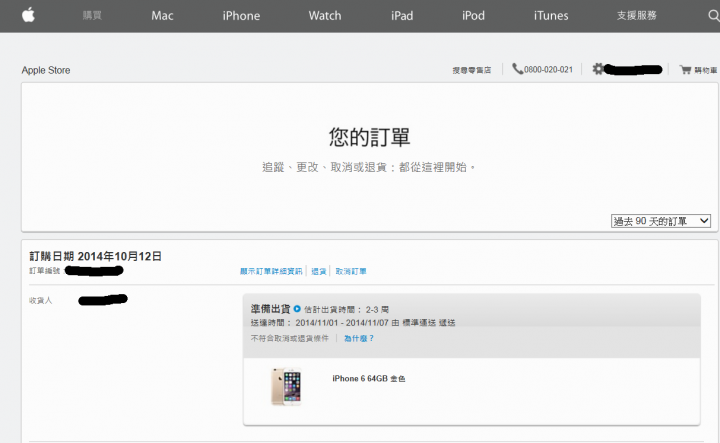Click the 準備出貨 status text
Screen dimensions: 720x443
pos(270,309)
